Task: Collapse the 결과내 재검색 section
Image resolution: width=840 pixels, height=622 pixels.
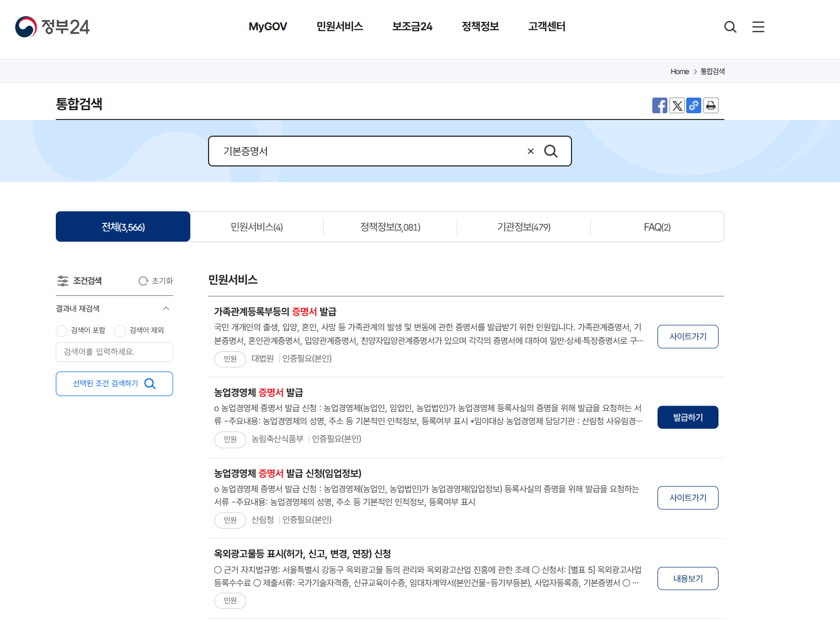Action: 166,308
